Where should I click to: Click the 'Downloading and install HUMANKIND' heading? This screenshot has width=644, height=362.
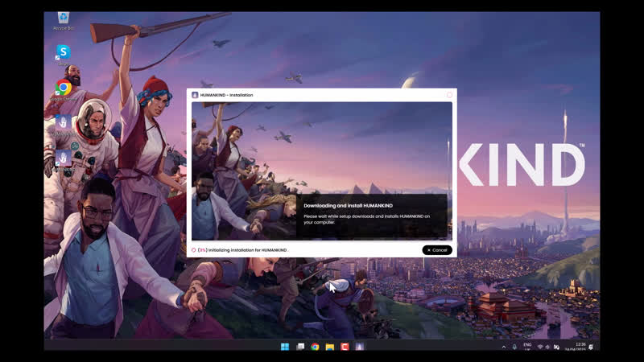348,206
